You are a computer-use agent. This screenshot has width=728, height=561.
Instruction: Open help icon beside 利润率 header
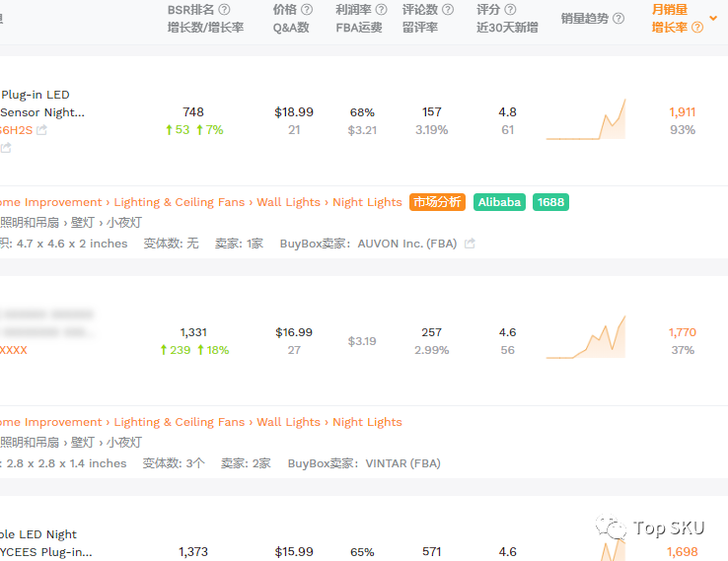381,10
